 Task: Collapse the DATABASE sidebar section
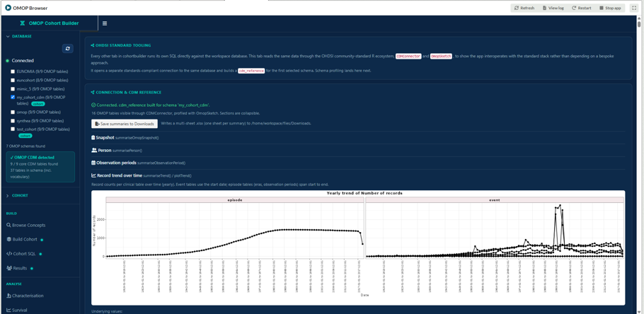point(19,36)
